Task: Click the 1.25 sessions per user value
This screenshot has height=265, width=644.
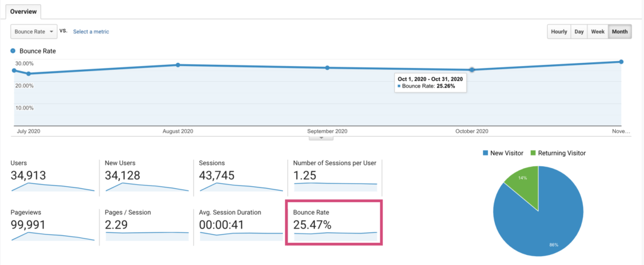Action: coord(305,176)
